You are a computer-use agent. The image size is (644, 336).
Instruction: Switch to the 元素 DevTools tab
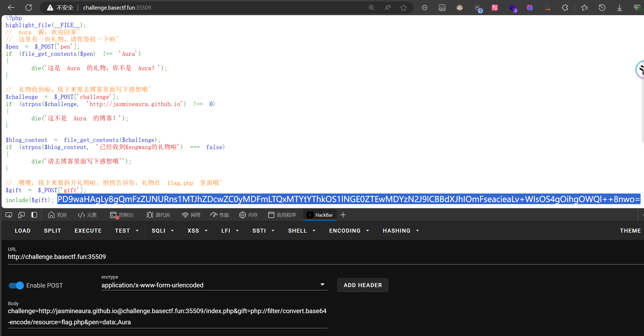(87, 215)
